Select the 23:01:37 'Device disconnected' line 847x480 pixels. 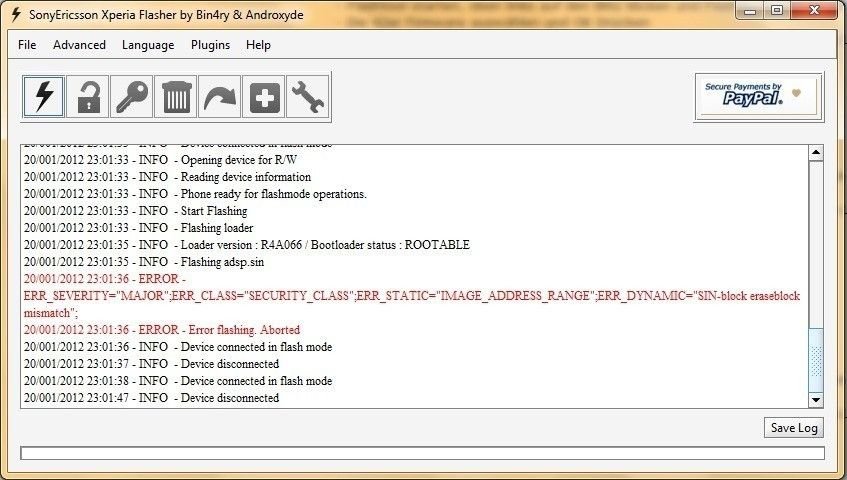151,364
